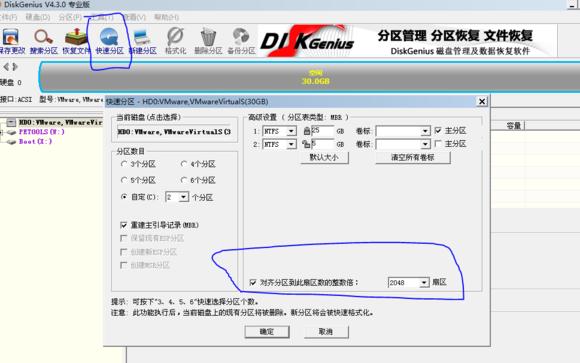This screenshot has height=363, width=580.
Task: Toggle 重建主引导记录(MBR) checkbox
Action: point(124,225)
